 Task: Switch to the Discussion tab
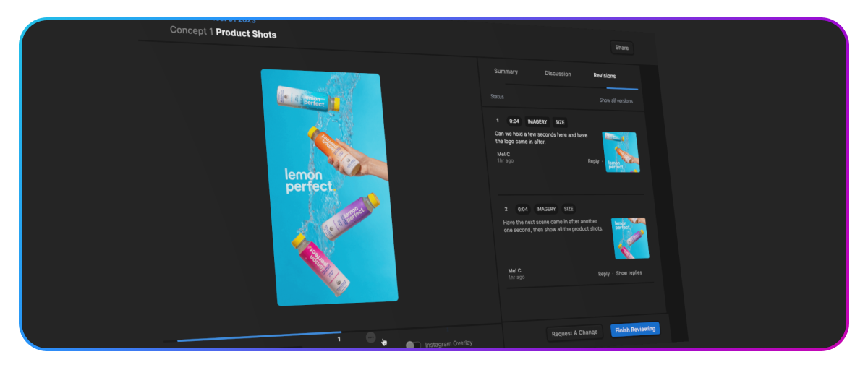[x=558, y=74]
